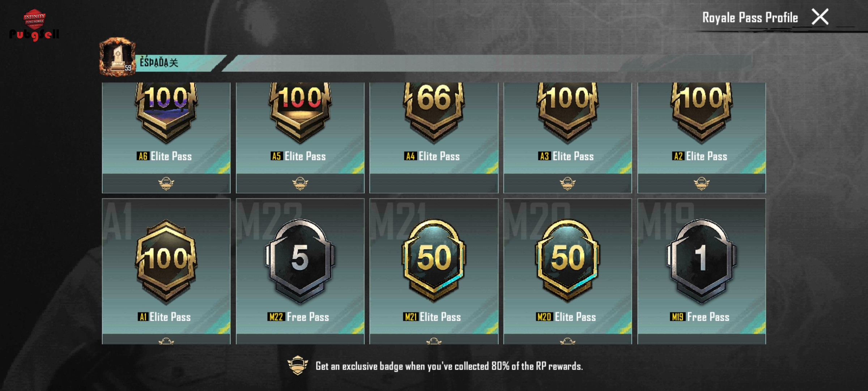The image size is (868, 391).
Task: Select the A1 Elite Pass hexagon badge
Action: [166, 261]
